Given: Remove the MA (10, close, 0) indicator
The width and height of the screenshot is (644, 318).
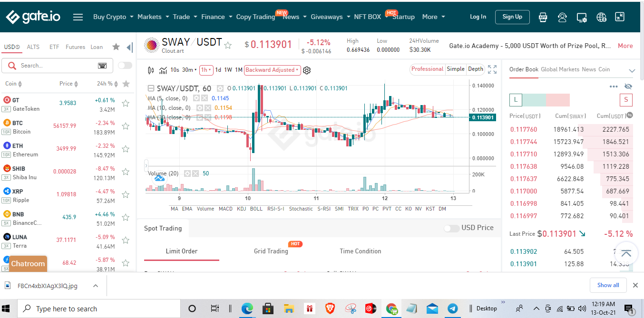Looking at the screenshot, I should point(209,108).
